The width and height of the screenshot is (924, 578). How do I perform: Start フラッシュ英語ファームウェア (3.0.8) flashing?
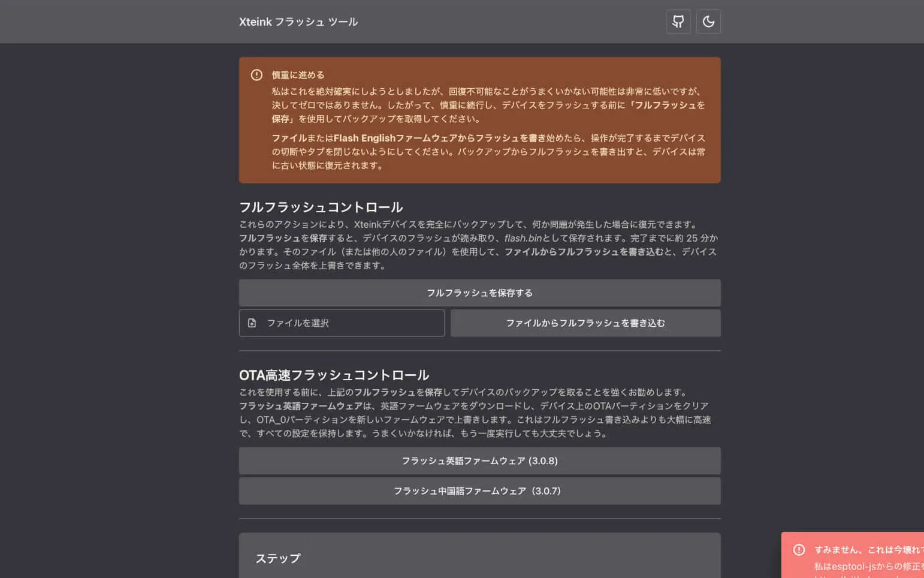[479, 461]
